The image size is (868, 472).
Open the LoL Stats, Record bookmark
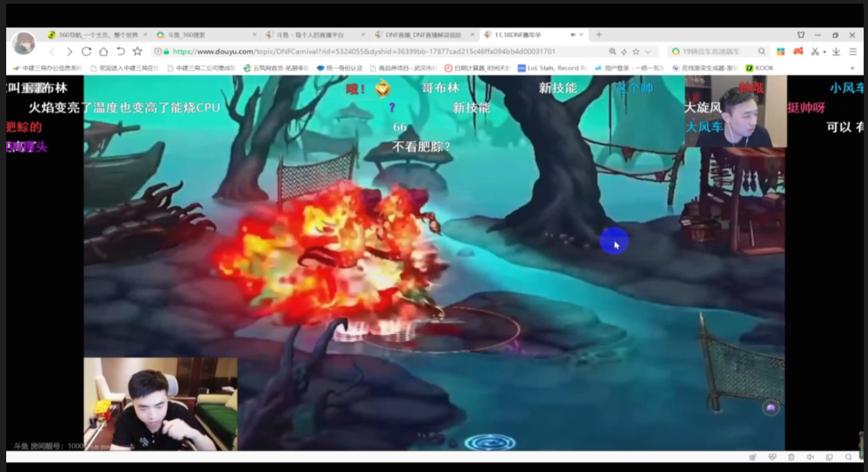[x=552, y=68]
